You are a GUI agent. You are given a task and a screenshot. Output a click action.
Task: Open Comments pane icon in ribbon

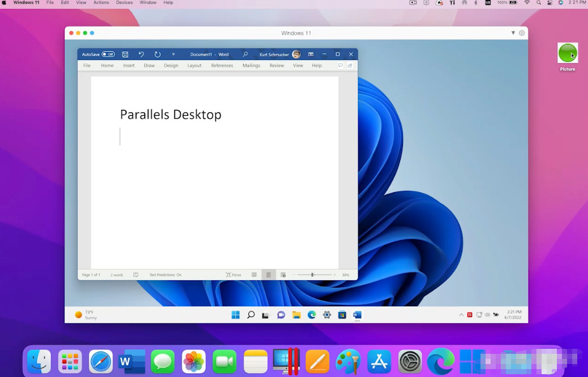340,66
